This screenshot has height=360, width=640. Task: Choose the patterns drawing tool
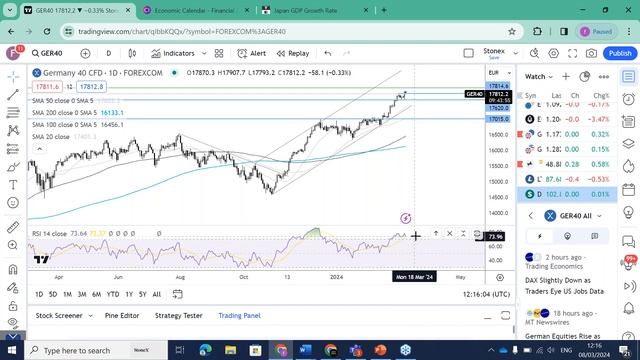tap(13, 131)
